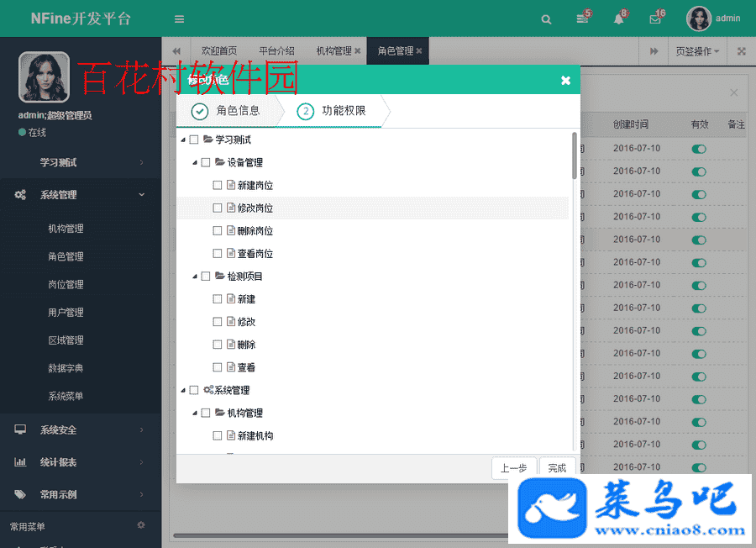
Task: Click the task list icon with badge 5
Action: coord(582,18)
